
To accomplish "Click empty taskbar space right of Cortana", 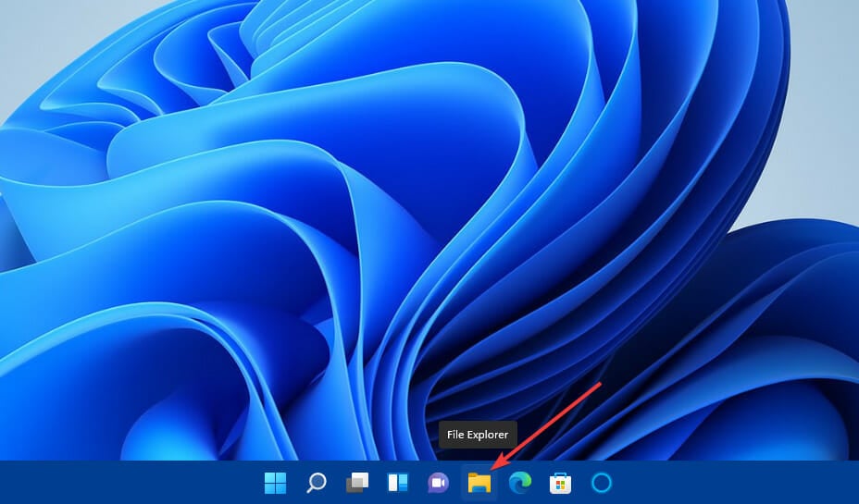I will (x=741, y=483).
